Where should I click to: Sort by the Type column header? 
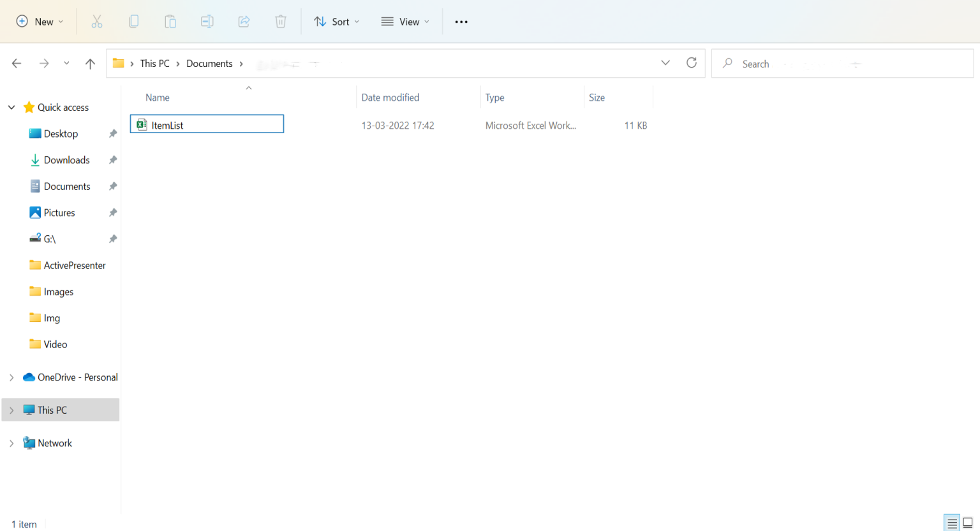point(495,98)
